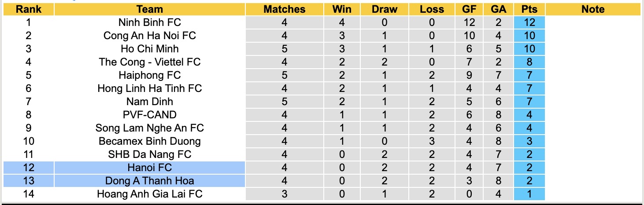Open Cong An Ha Noi FC

coord(150,36)
